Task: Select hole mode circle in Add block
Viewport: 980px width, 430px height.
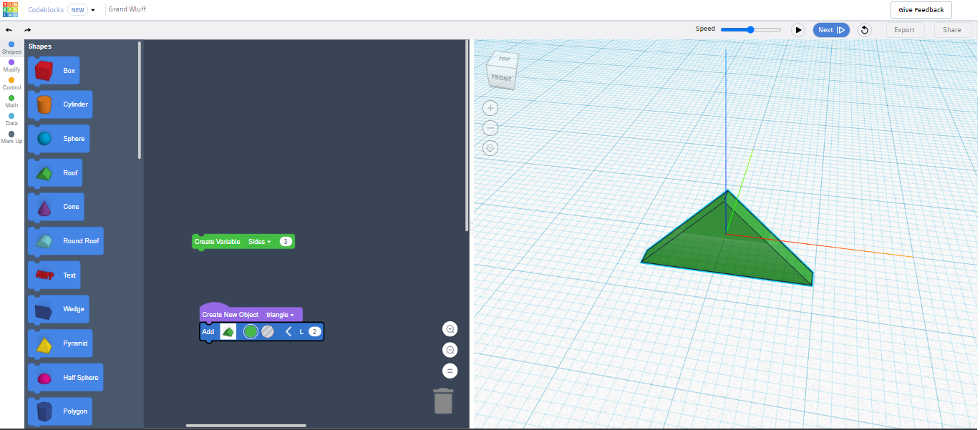Action: 268,332
